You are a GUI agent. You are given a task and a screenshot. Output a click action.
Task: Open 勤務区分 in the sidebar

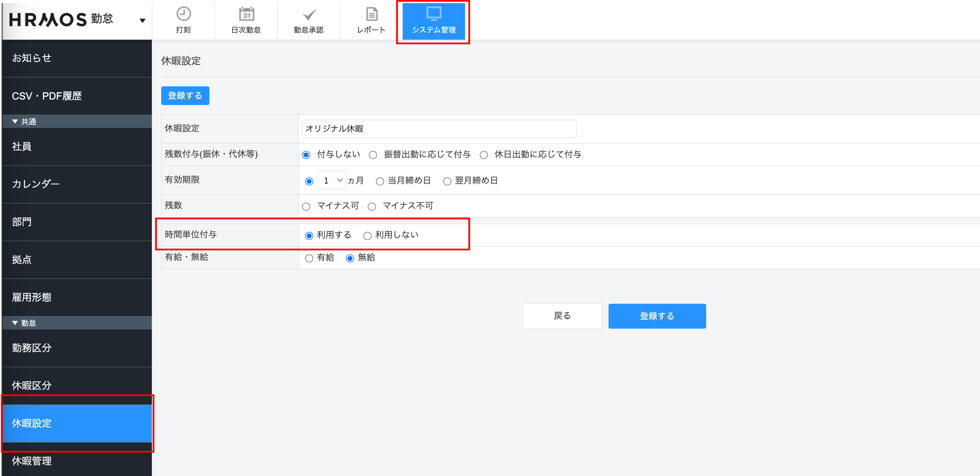[32, 347]
